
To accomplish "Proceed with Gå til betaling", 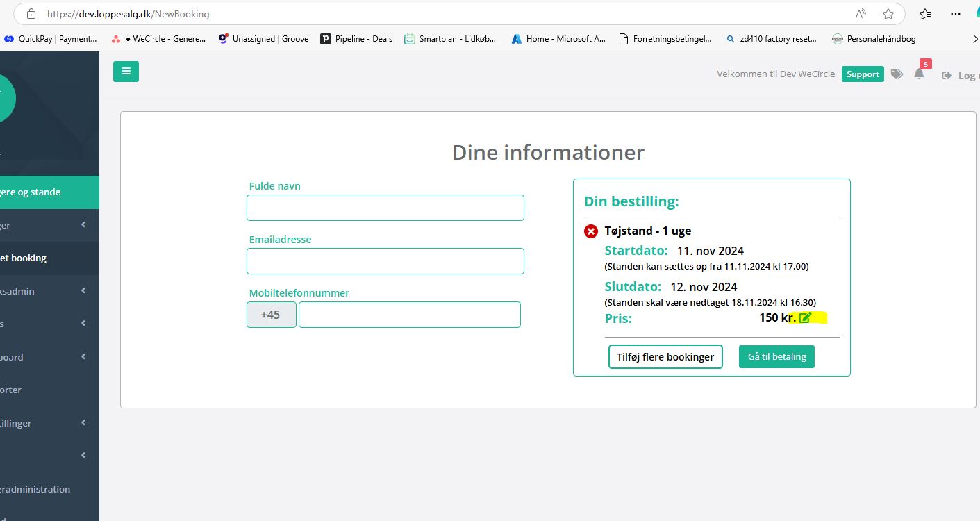I will pos(776,357).
